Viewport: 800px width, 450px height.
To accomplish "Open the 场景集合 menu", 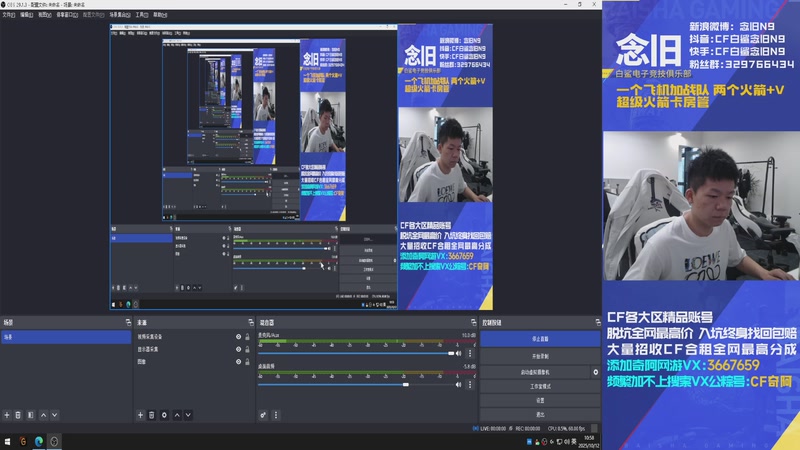I will tap(120, 15).
